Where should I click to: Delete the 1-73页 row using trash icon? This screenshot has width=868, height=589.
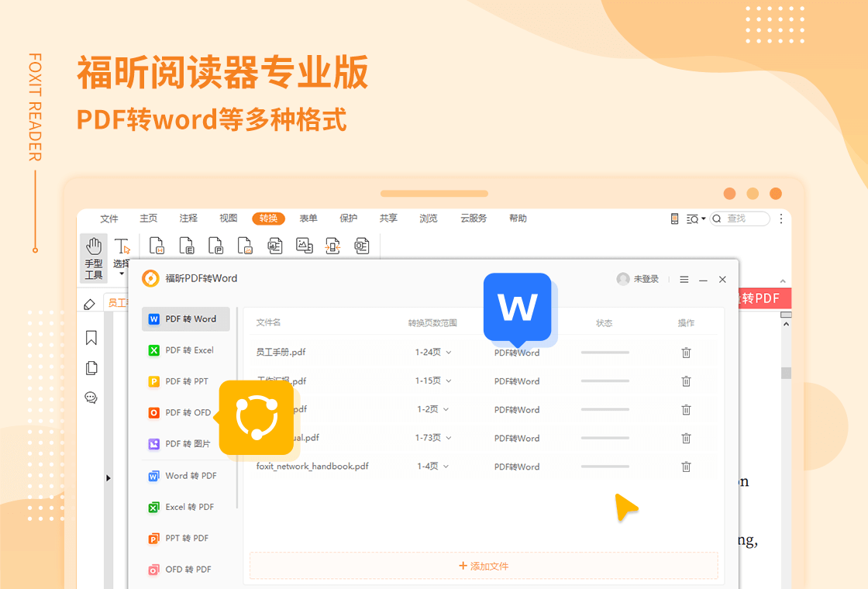pos(686,439)
